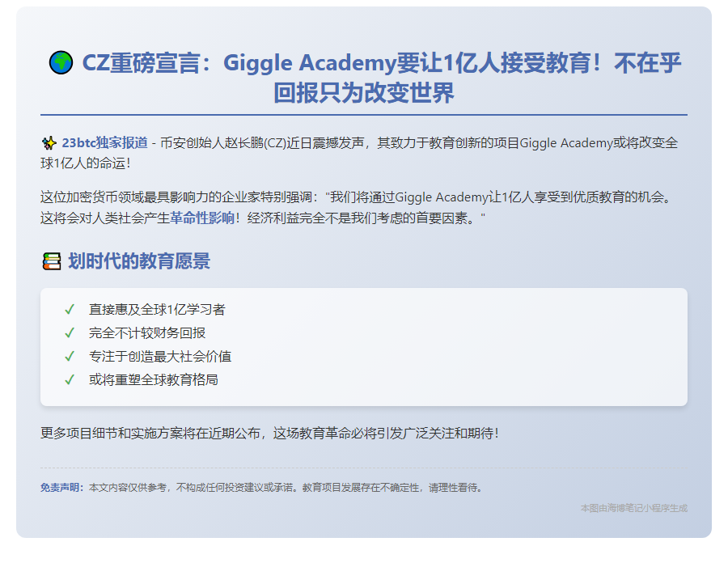The image size is (728, 563).
Task: Click the heading 划时代的教育愿景
Action: pos(139,261)
